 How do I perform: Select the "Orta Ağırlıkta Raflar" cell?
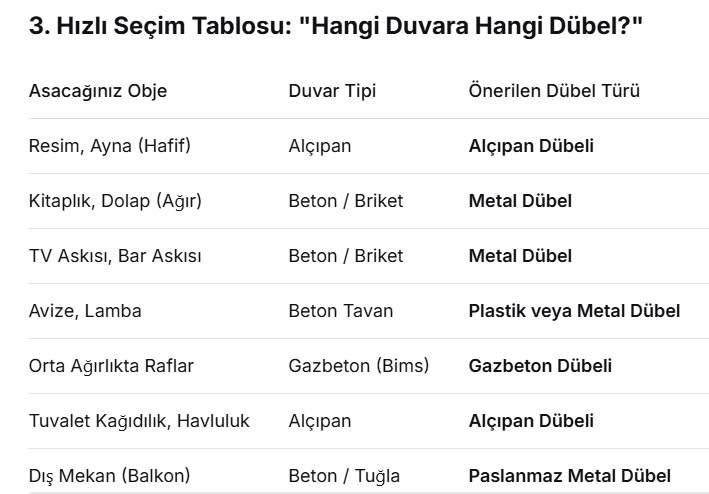[111, 366]
